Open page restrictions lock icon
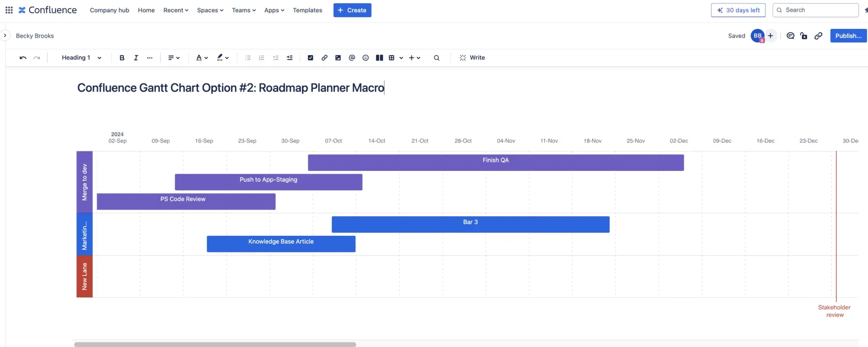The width and height of the screenshot is (868, 347). pos(804,36)
